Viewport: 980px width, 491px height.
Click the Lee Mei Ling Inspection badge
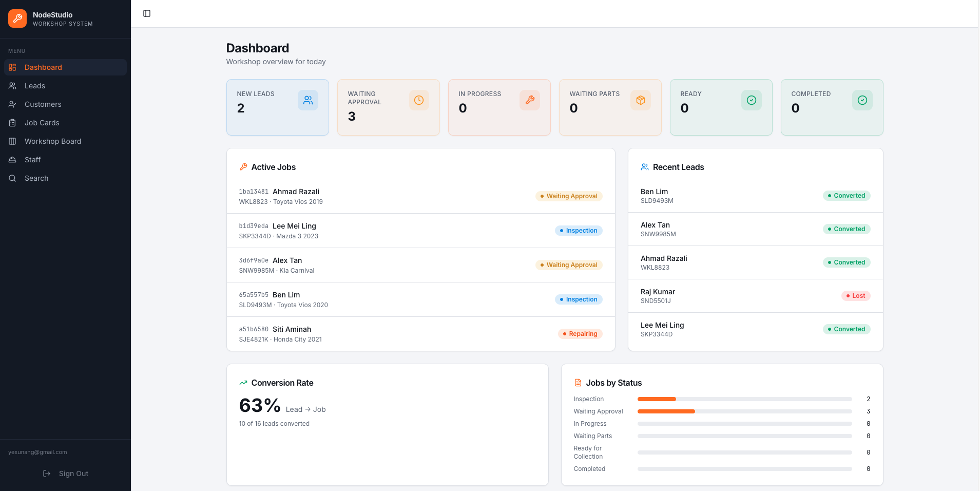(x=579, y=231)
